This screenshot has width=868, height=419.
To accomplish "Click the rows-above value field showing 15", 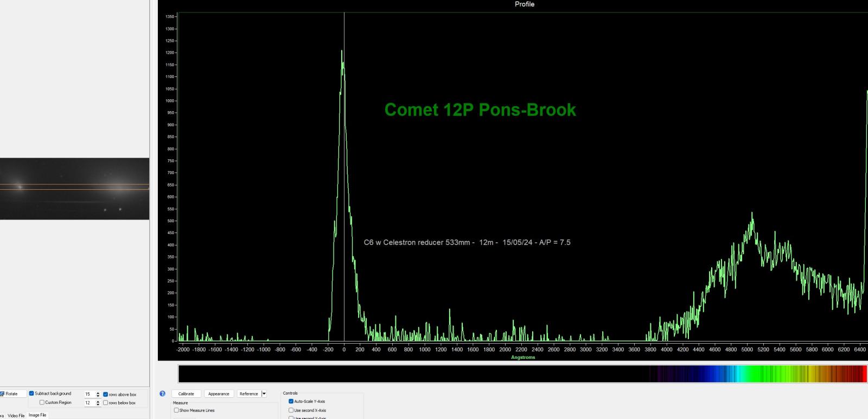I will (89, 395).
